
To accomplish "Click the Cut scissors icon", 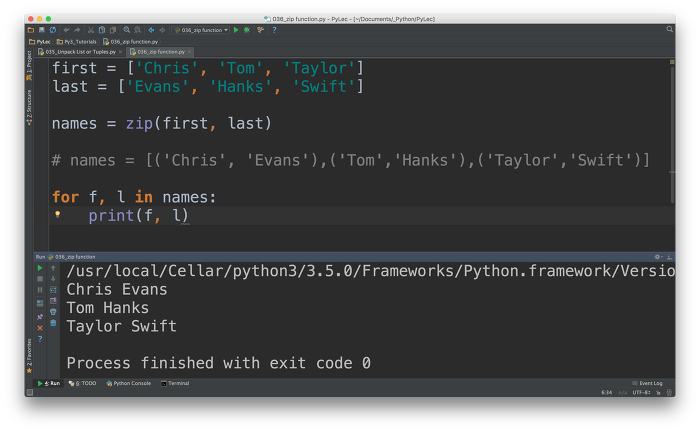I will click(91, 30).
